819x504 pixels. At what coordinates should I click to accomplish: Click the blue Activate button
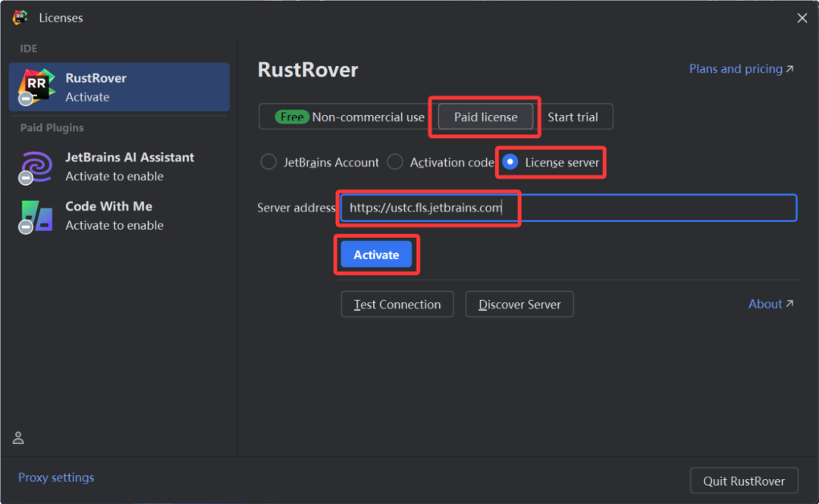(x=376, y=255)
